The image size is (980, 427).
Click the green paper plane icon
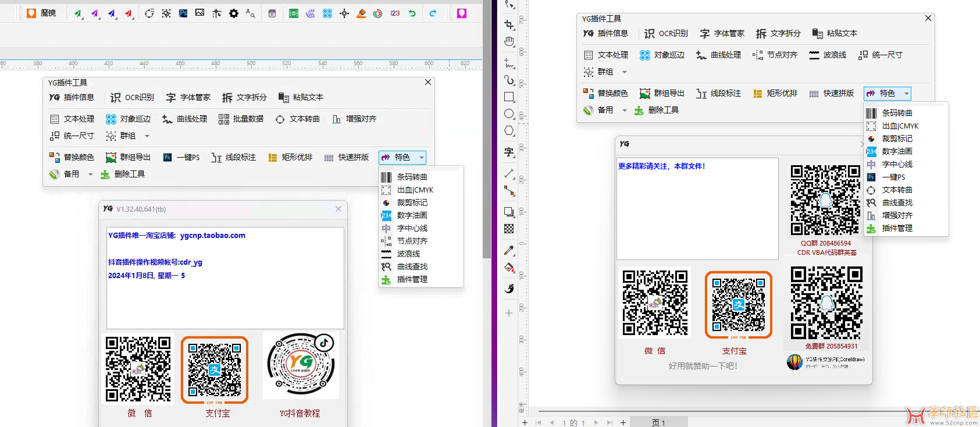(77, 13)
